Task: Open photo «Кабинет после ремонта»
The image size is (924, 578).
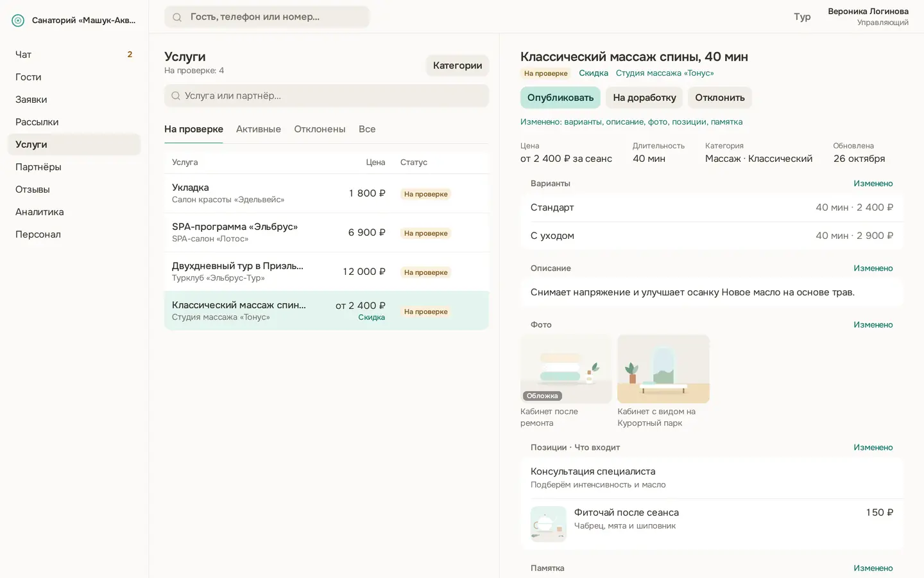Action: pos(566,369)
